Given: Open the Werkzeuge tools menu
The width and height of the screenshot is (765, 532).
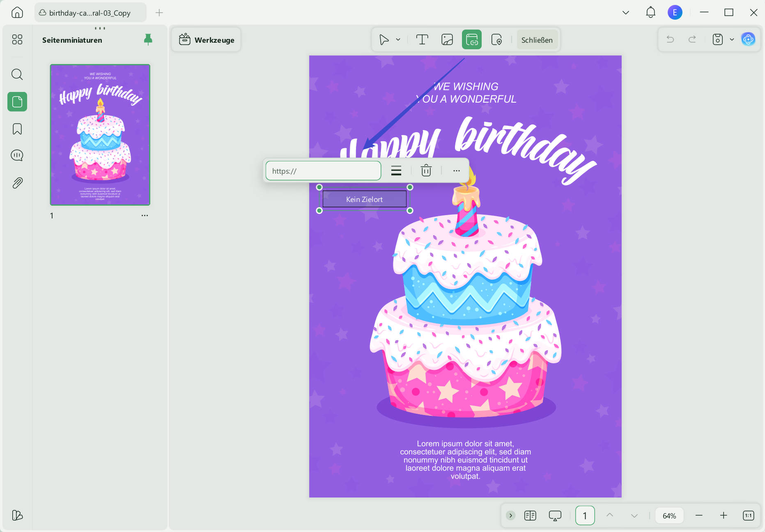Looking at the screenshot, I should tap(207, 40).
